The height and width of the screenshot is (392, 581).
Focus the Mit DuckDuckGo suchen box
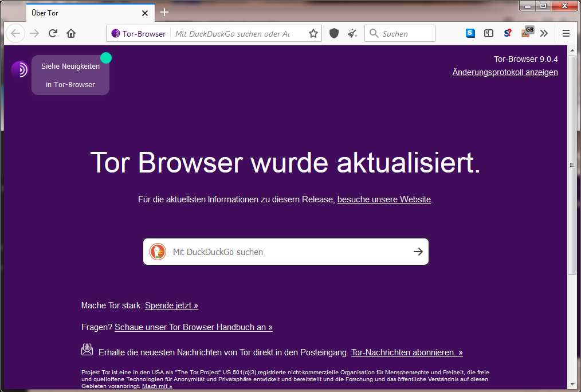286,252
